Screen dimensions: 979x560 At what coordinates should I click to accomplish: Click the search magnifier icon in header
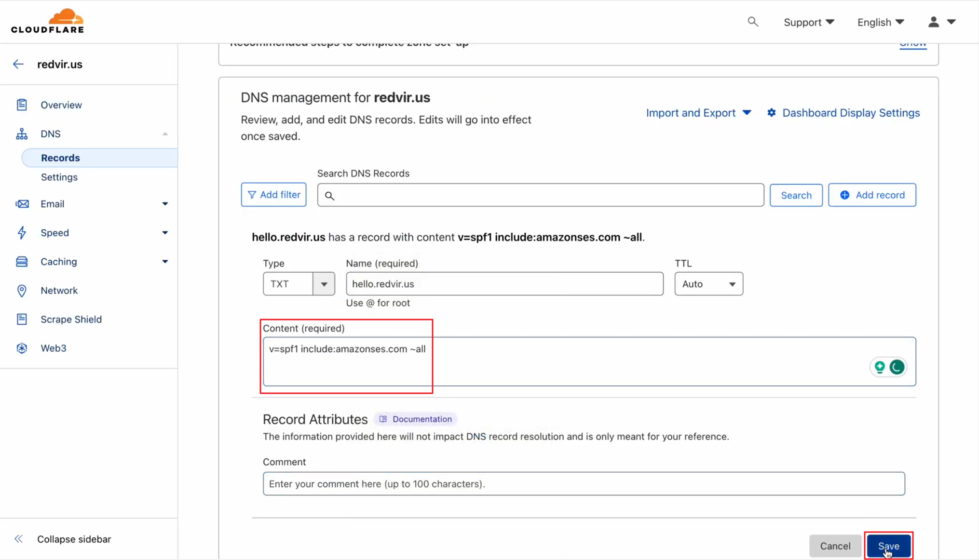coord(752,22)
